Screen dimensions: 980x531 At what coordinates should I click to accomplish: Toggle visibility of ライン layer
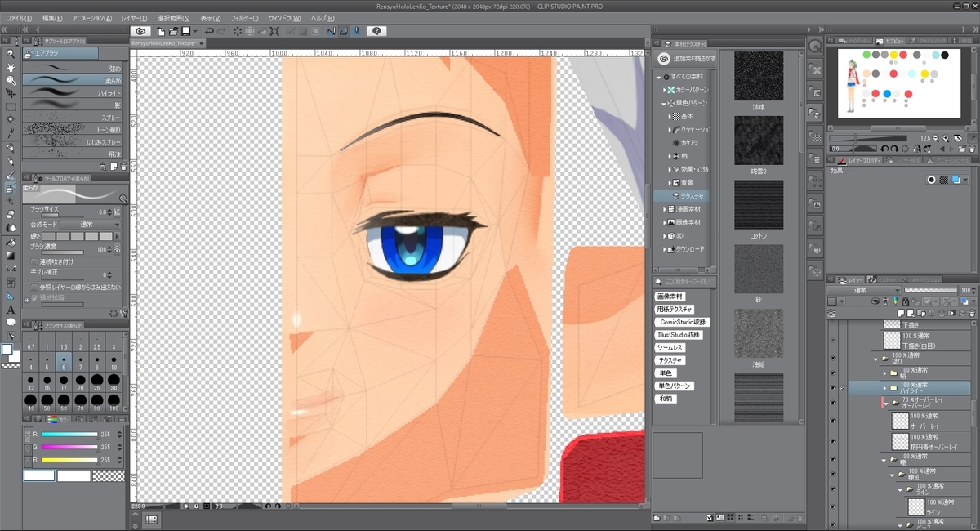click(833, 506)
